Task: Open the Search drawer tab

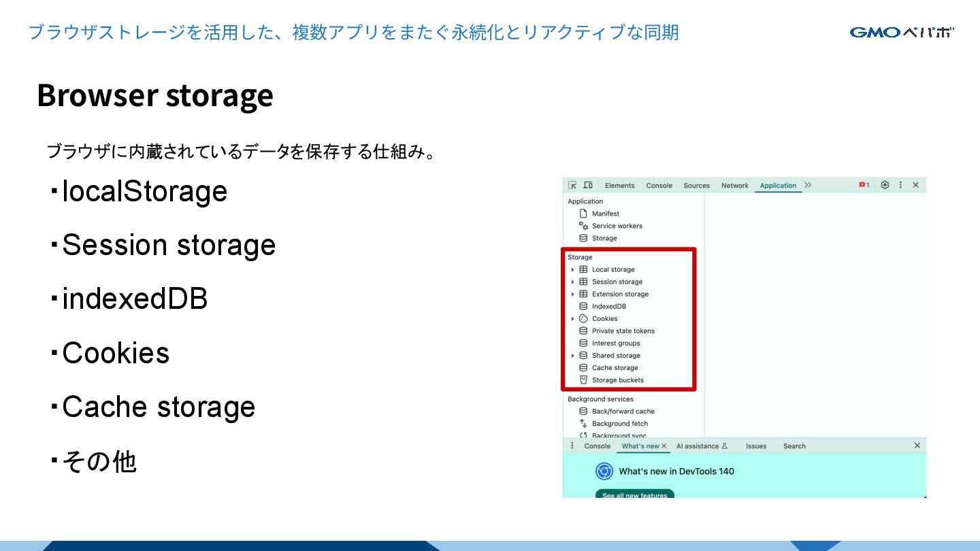Action: tap(794, 446)
